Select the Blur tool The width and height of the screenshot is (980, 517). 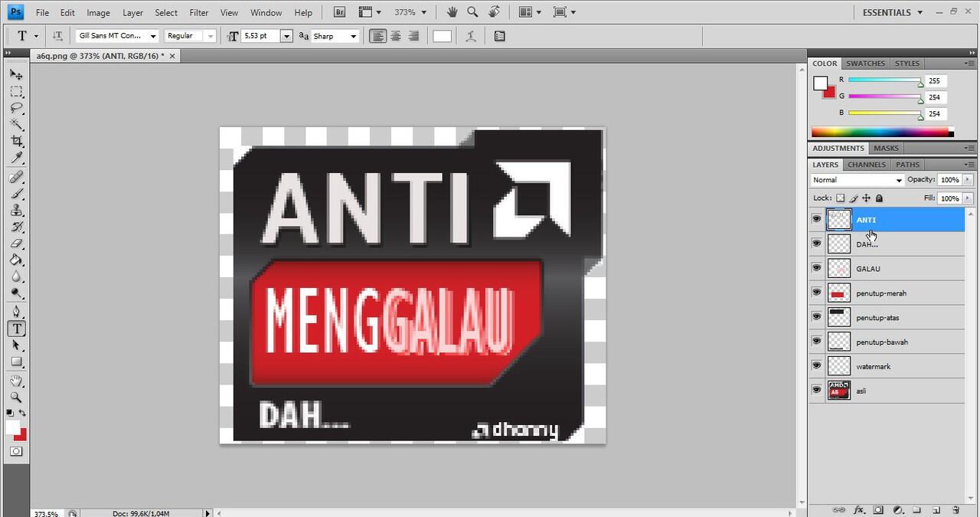pos(16,276)
